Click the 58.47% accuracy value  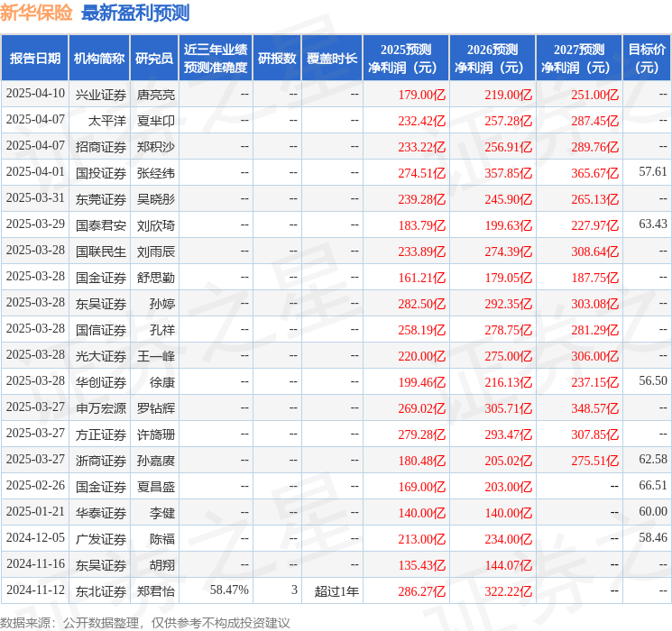(229, 590)
